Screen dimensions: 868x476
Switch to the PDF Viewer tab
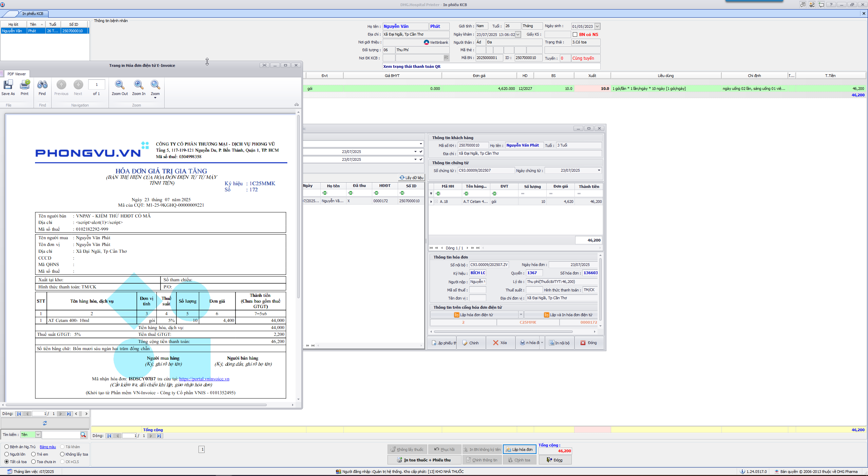click(16, 74)
